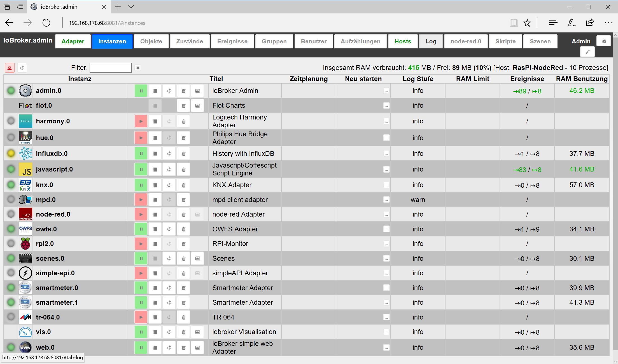Toggle the green status indicator for knx.0
This screenshot has width=618, height=364.
click(x=10, y=185)
